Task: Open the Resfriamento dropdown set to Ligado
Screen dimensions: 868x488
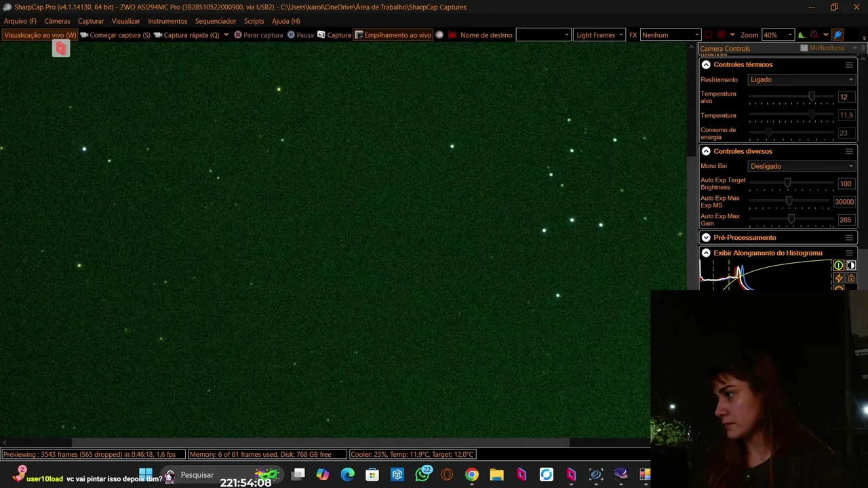Action: (802, 79)
